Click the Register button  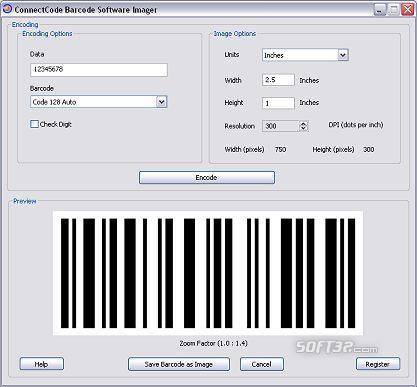coord(378,364)
